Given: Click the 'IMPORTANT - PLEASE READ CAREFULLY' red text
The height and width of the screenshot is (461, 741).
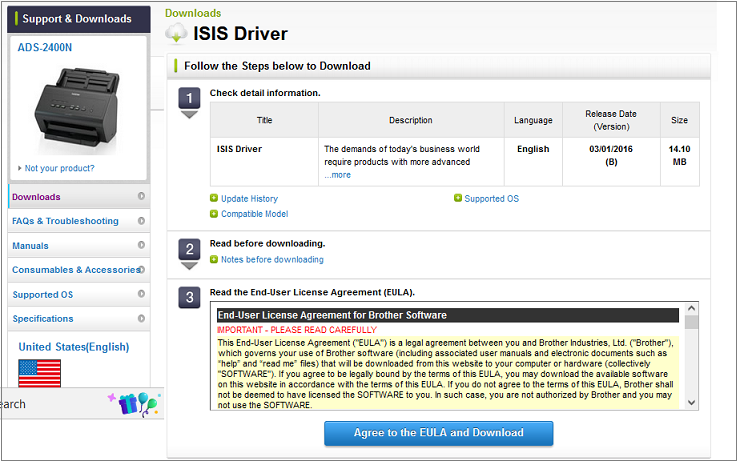Looking at the screenshot, I should [297, 330].
